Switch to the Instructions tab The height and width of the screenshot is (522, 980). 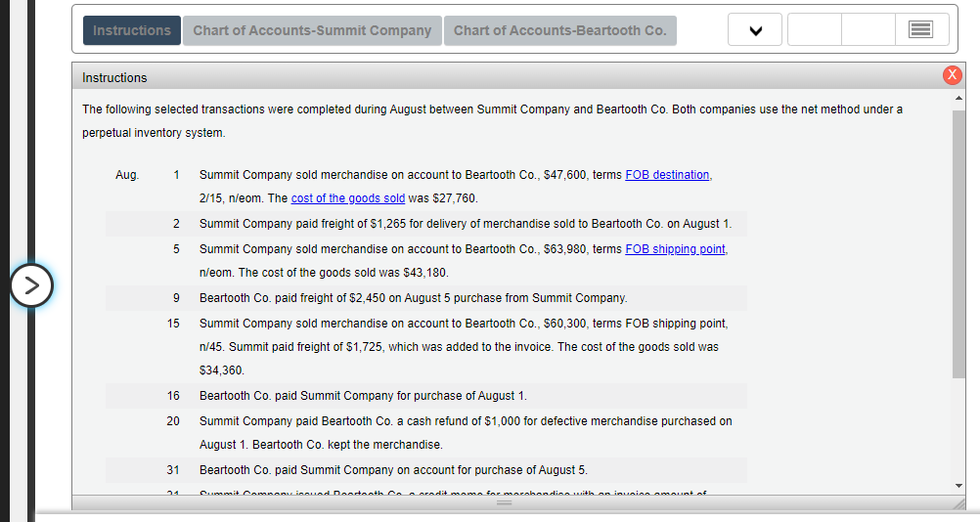pos(132,30)
